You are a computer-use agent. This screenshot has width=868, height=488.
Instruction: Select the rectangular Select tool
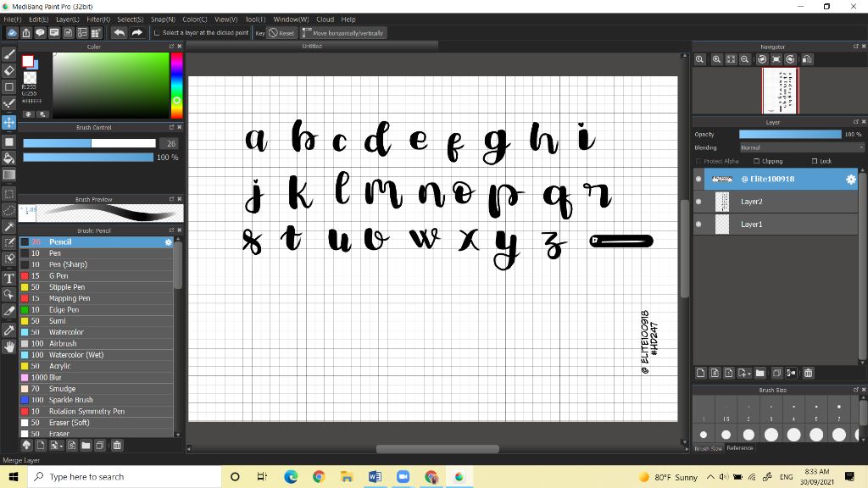click(x=8, y=194)
